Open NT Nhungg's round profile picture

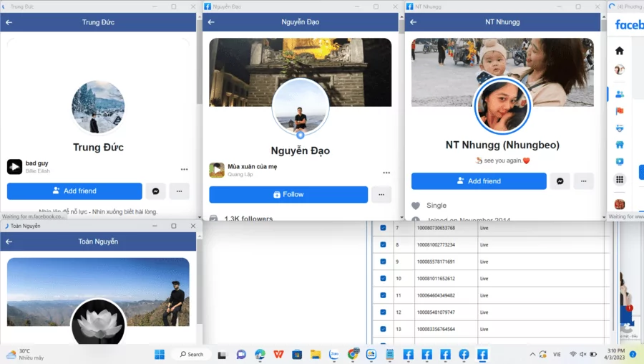point(502,106)
